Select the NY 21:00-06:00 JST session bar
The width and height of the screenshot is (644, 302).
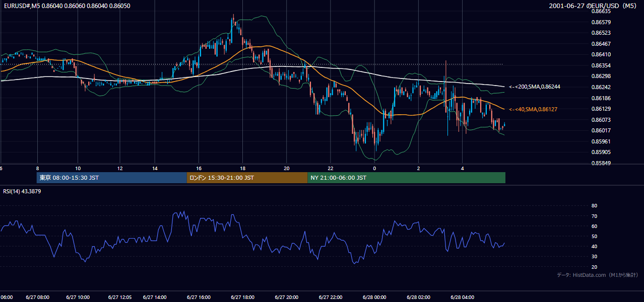click(406, 178)
